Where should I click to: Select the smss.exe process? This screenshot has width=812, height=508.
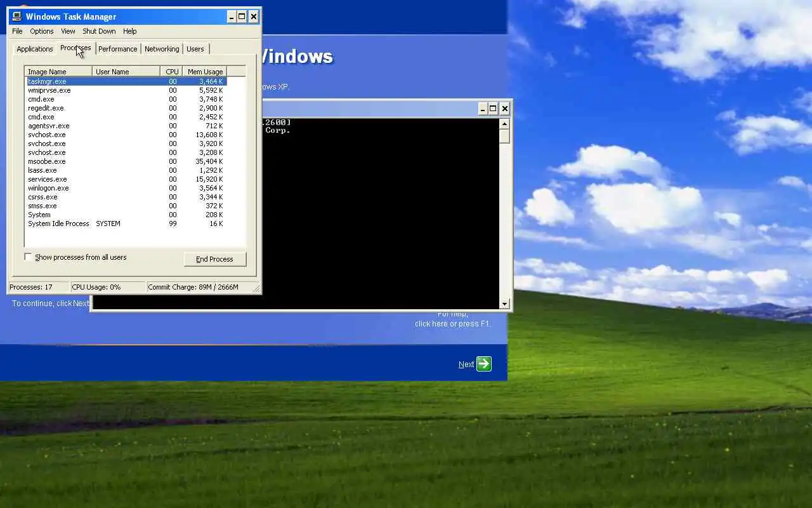pyautogui.click(x=126, y=206)
